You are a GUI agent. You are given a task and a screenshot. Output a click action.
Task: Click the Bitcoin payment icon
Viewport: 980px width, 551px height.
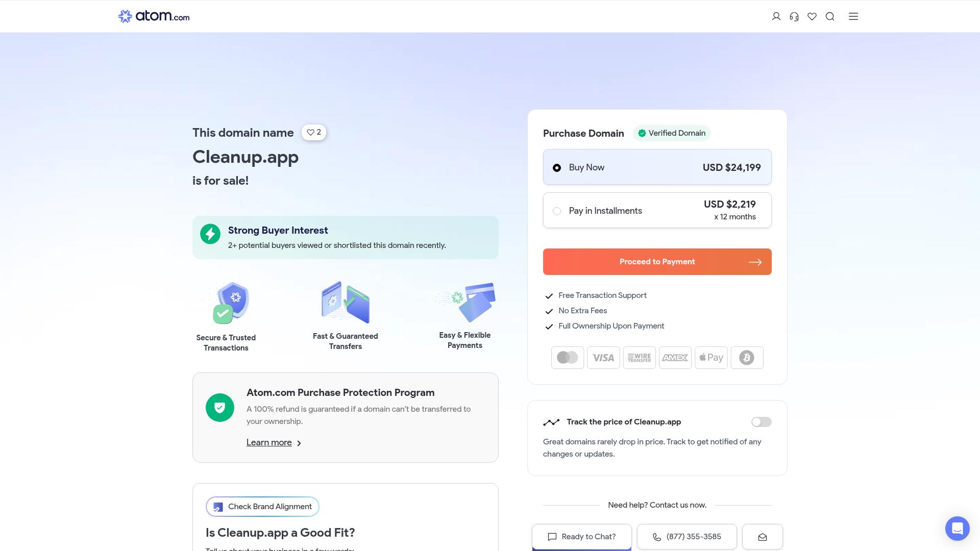tap(747, 357)
